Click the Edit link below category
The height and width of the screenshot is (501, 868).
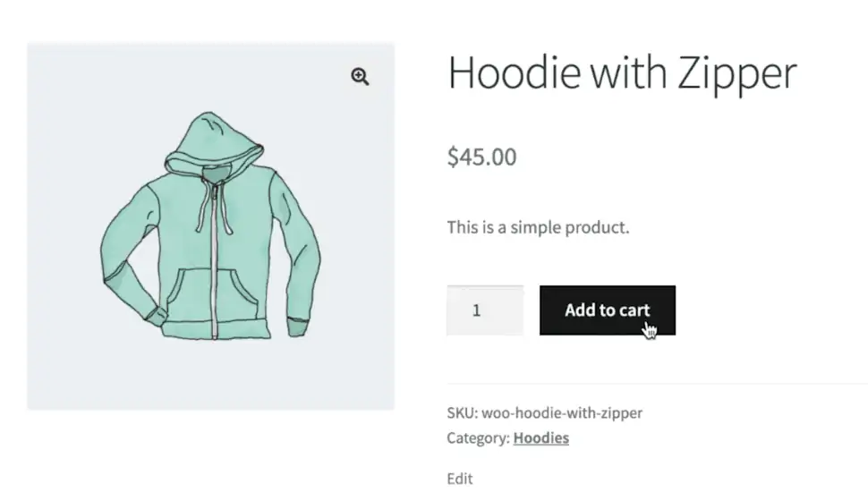tap(460, 479)
